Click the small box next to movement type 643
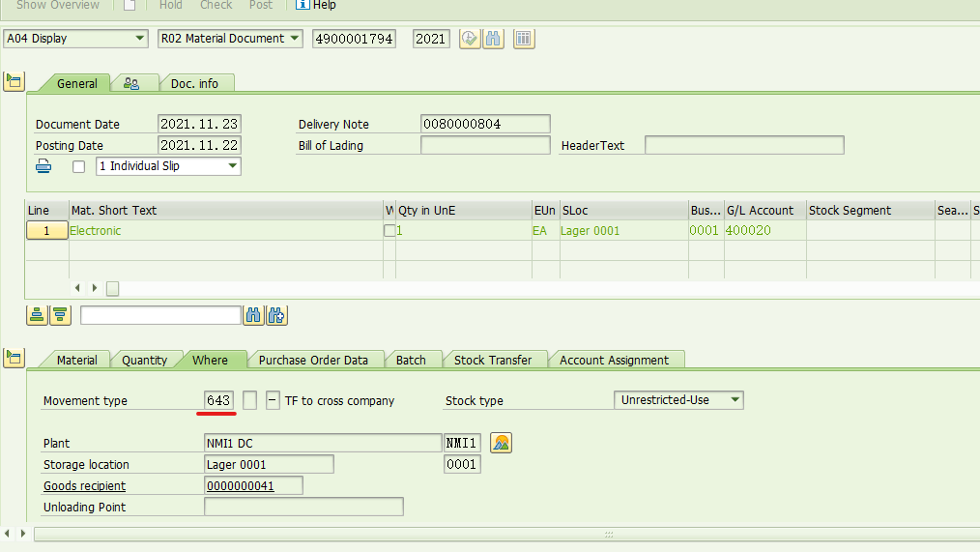 tap(249, 400)
